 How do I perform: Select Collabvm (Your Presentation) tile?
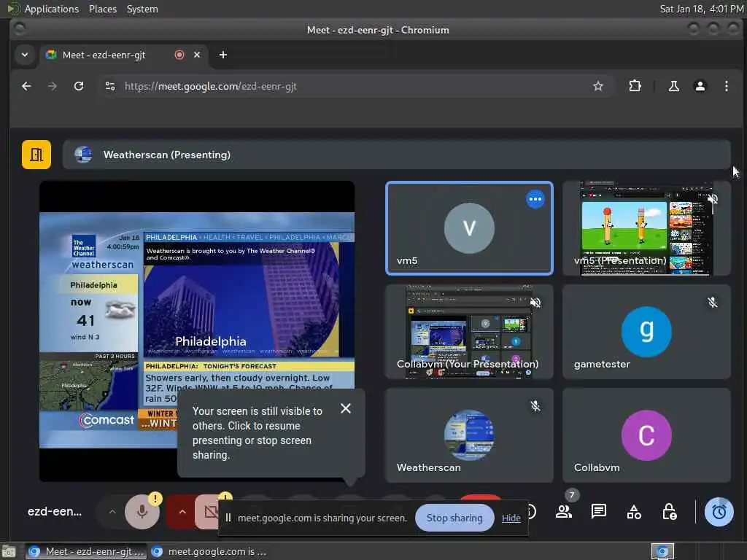click(x=469, y=332)
